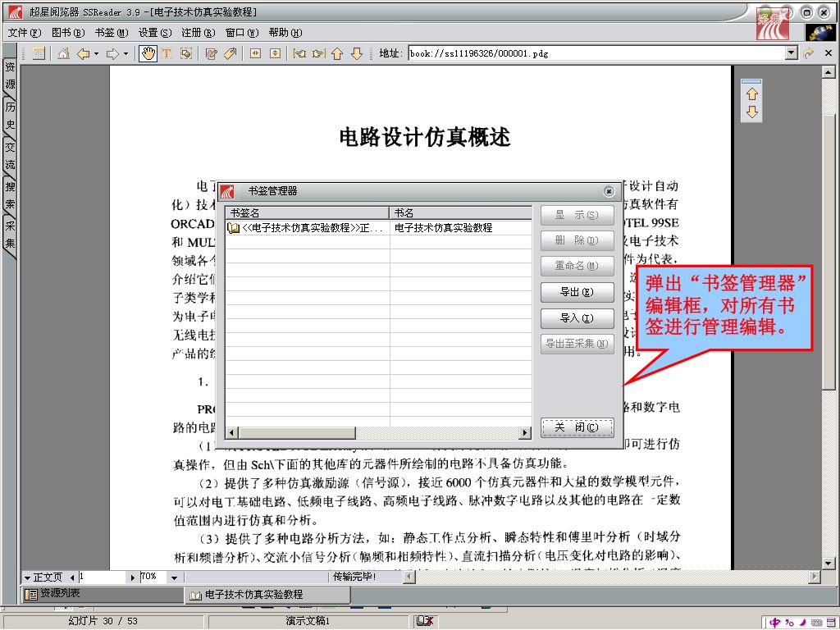Select the hand pan tool
This screenshot has height=630, width=840.
(x=148, y=53)
